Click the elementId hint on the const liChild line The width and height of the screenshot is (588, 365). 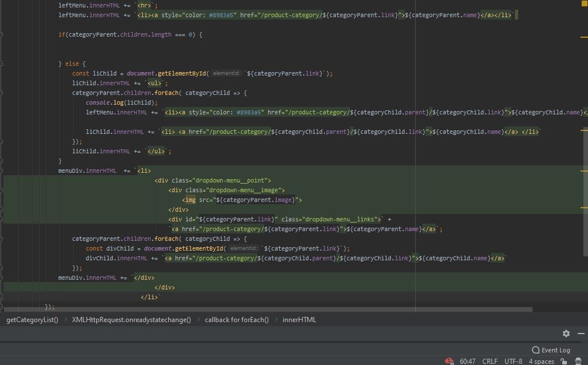[x=226, y=73]
